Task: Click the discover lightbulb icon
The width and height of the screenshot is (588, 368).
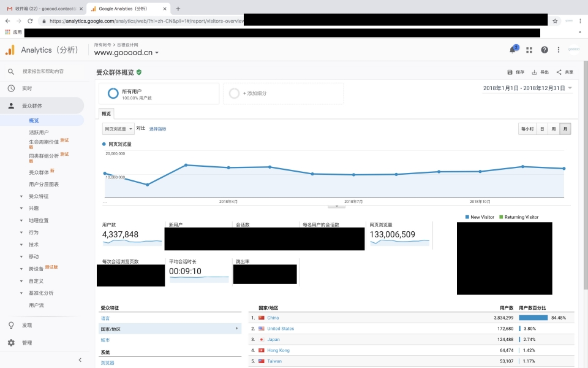Action: pos(11,325)
